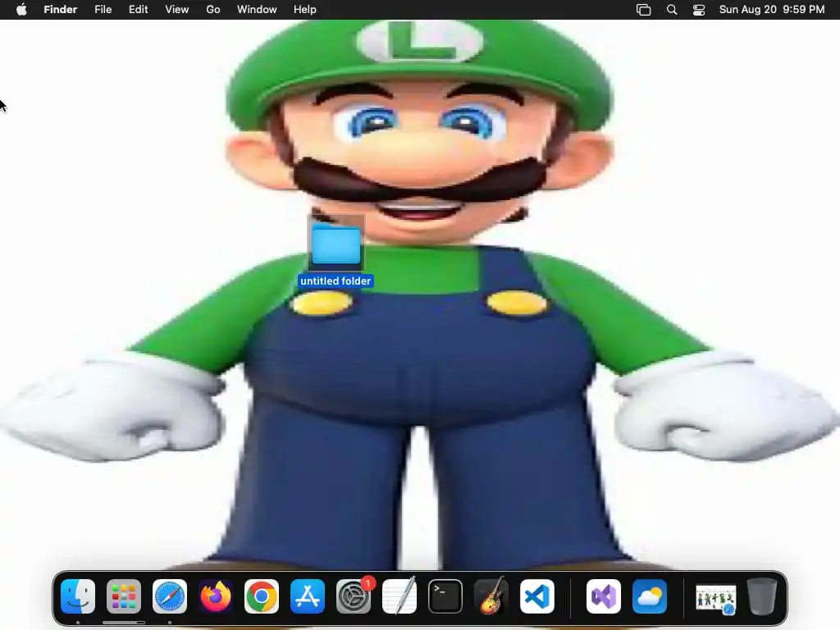Viewport: 840px width, 630px height.
Task: Open purple Visual Studio in the Dock
Action: pyautogui.click(x=604, y=596)
